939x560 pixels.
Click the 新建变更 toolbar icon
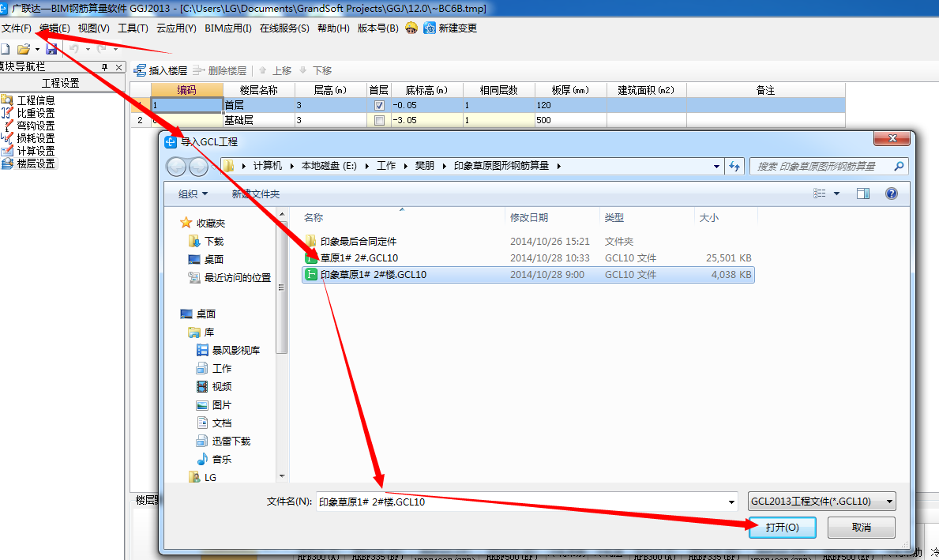coord(430,28)
